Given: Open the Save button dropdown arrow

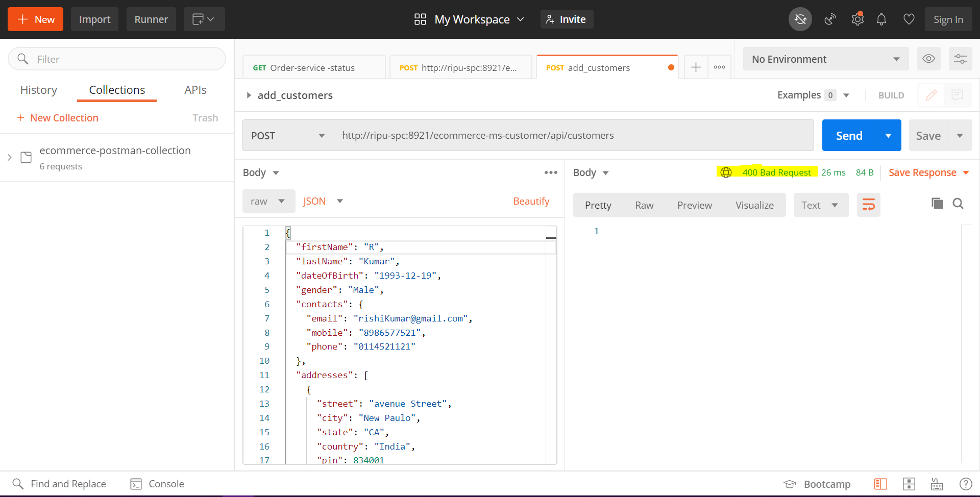Looking at the screenshot, I should point(960,135).
